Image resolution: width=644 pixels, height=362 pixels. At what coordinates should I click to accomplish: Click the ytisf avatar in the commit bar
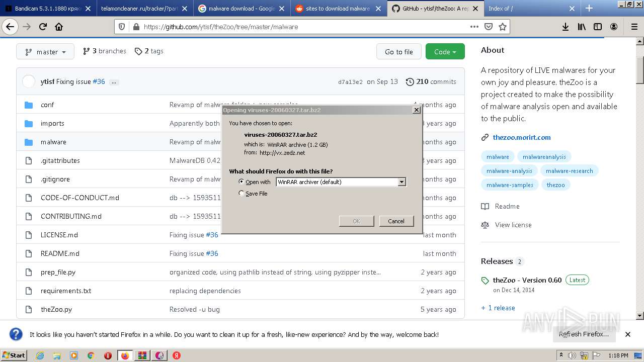(29, 81)
